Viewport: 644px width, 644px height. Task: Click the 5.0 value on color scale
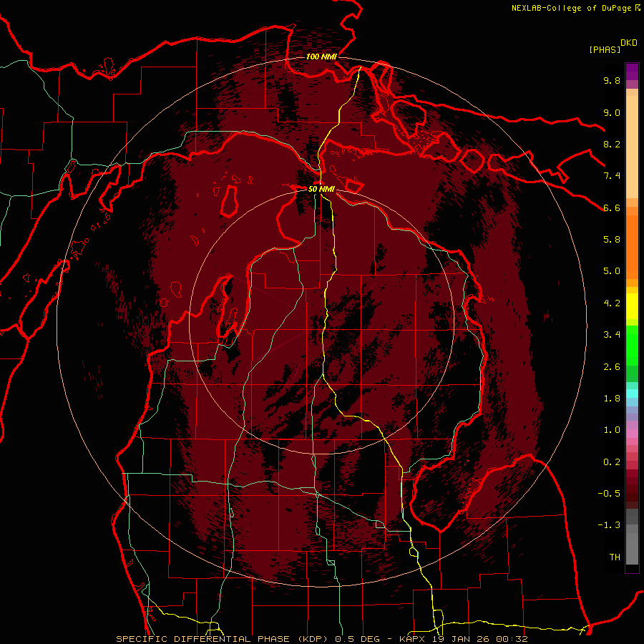coord(612,271)
